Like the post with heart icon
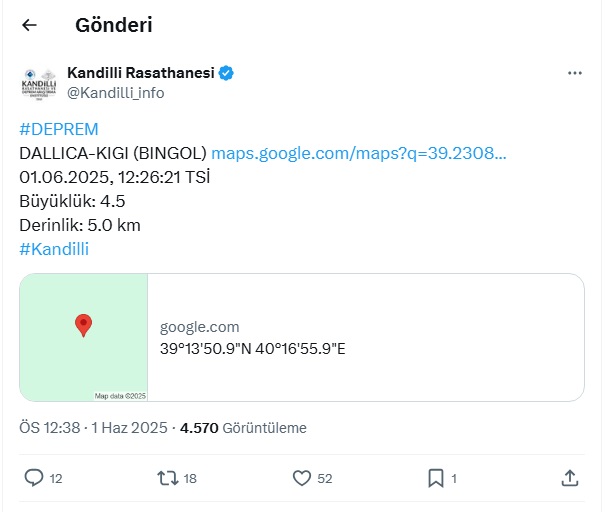Screen dimensions: 605x512 click(x=302, y=478)
